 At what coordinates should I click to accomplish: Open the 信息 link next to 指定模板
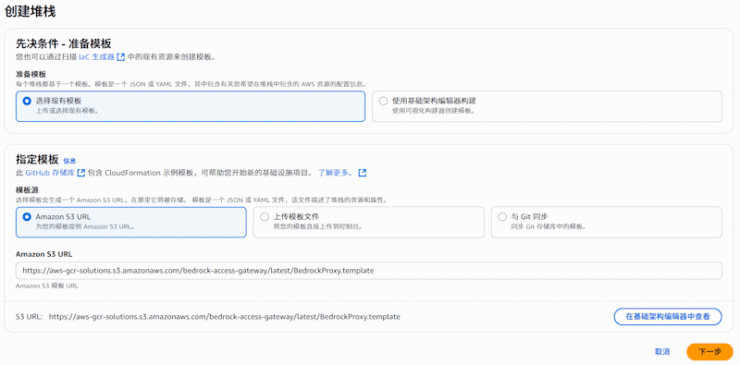pyautogui.click(x=69, y=161)
